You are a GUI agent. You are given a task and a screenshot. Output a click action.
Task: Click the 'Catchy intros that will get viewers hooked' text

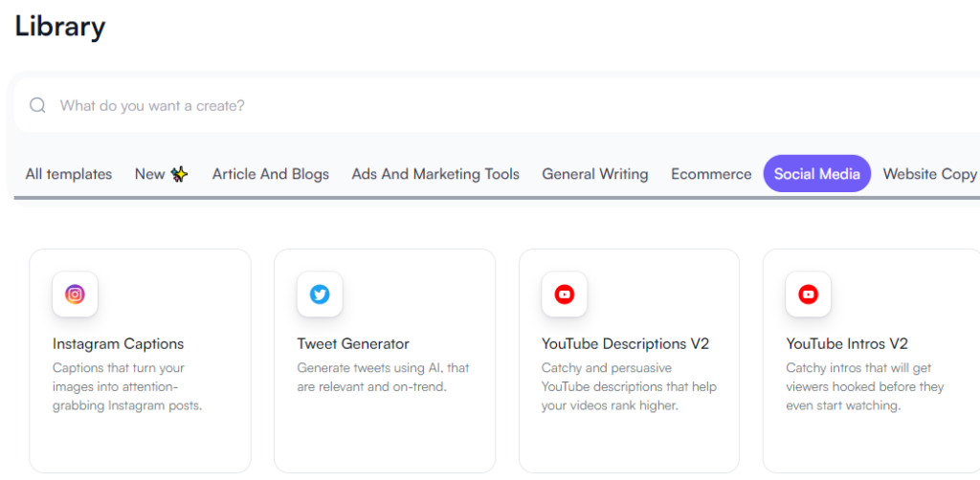coord(865,387)
